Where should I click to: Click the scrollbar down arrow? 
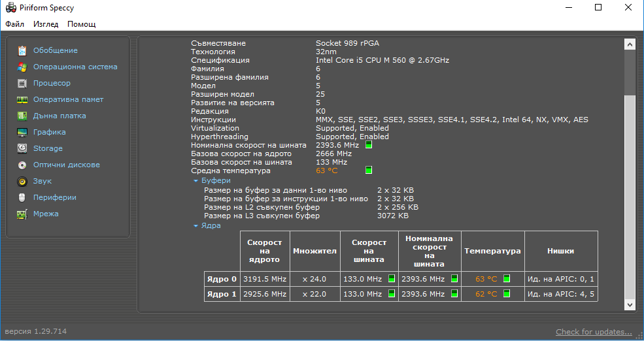(630, 304)
